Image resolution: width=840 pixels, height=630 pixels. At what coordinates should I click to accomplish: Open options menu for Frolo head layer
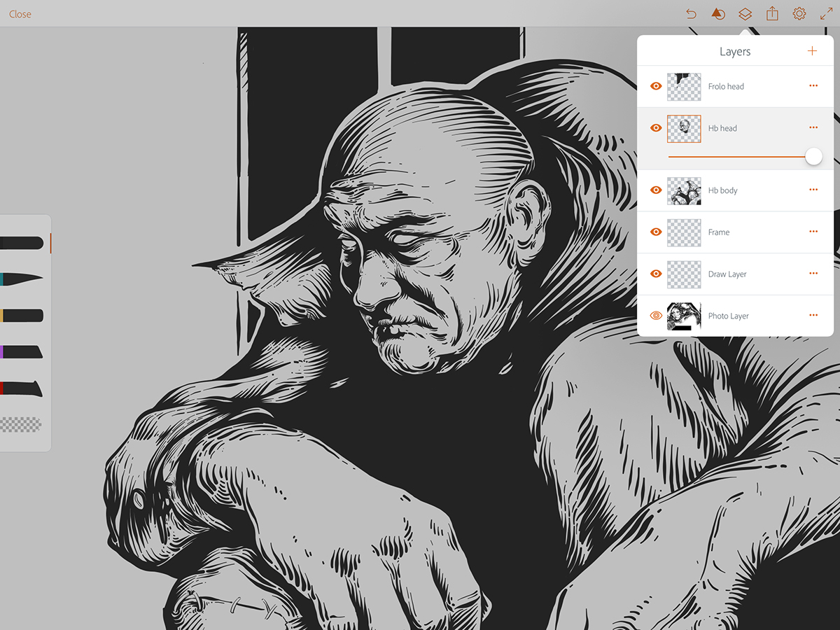(x=813, y=86)
